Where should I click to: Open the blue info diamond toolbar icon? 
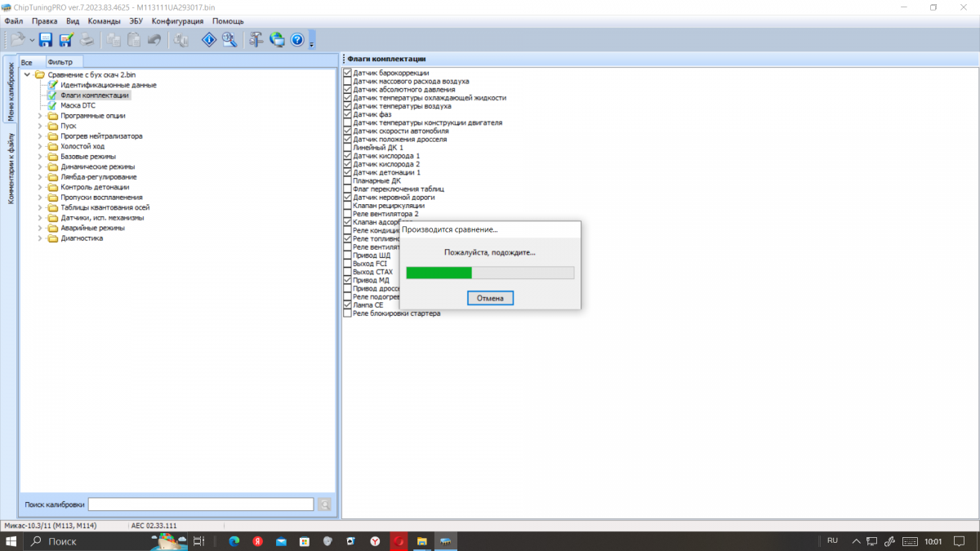(209, 39)
